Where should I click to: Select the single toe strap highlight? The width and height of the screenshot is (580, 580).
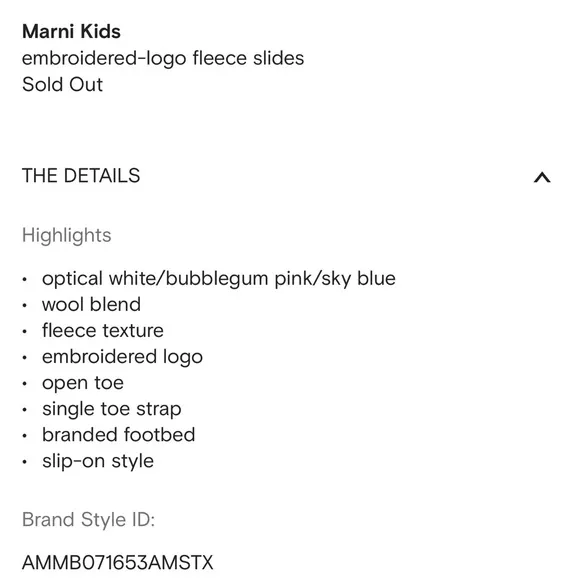[x=112, y=409]
